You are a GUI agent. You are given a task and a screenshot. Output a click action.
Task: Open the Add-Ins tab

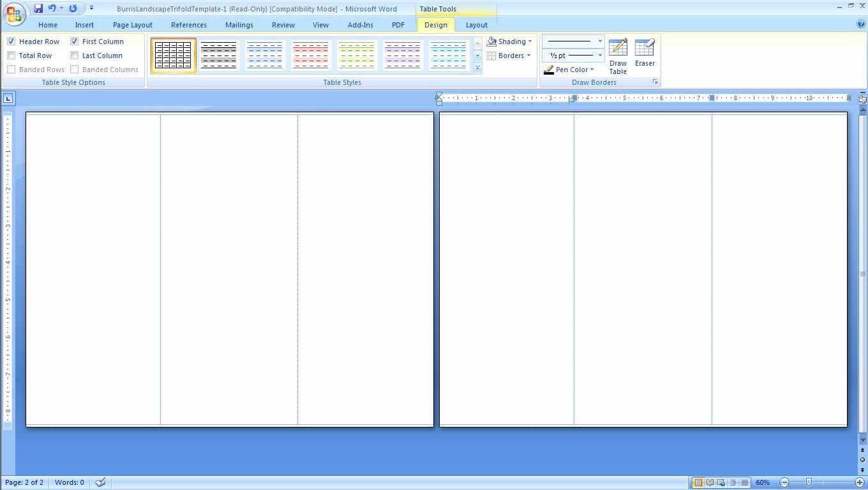(361, 25)
